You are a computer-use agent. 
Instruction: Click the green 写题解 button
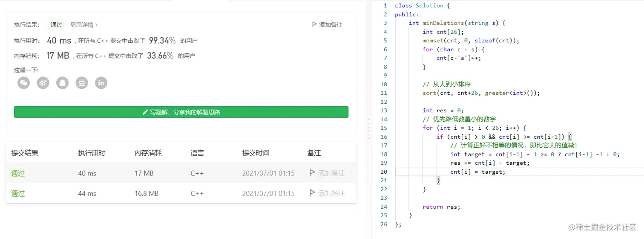181,112
